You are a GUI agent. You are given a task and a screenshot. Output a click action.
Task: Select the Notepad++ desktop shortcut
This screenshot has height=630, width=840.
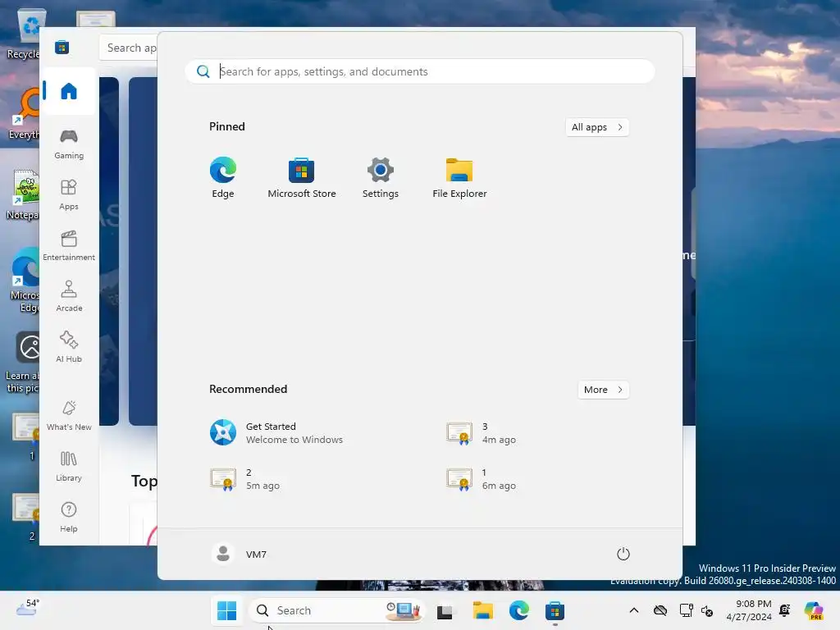(x=22, y=195)
